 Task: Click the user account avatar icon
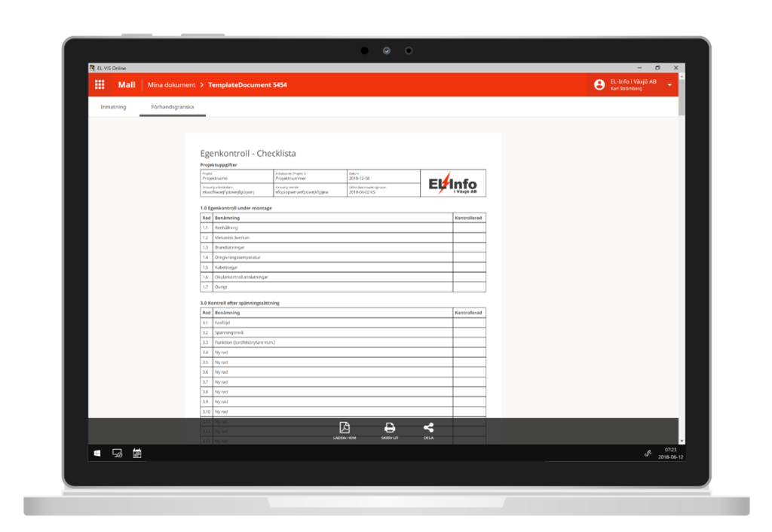(599, 84)
